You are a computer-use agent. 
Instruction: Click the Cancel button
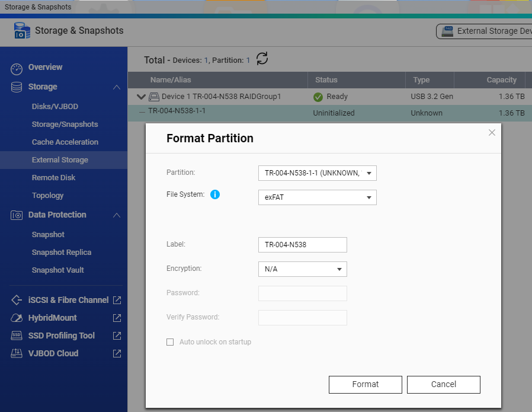pos(443,384)
